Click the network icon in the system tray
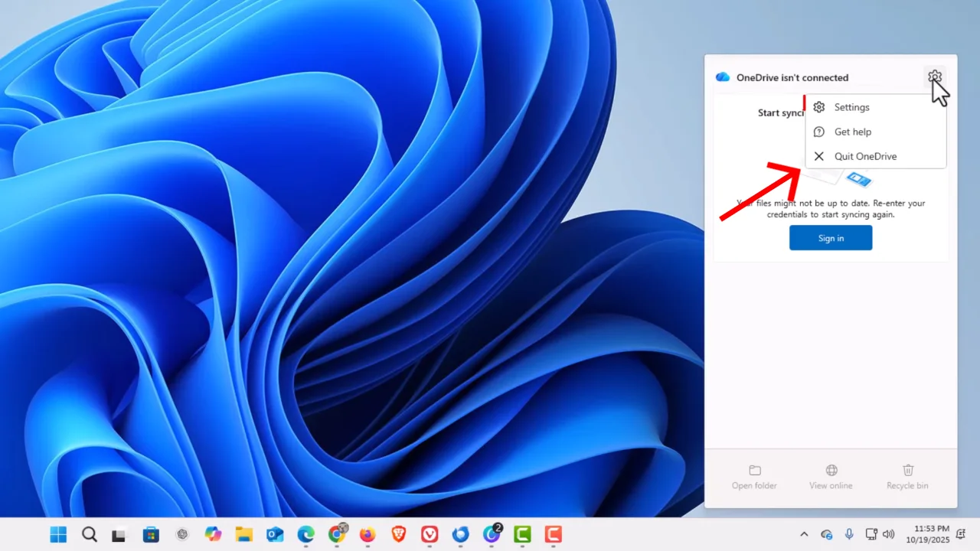 point(871,534)
